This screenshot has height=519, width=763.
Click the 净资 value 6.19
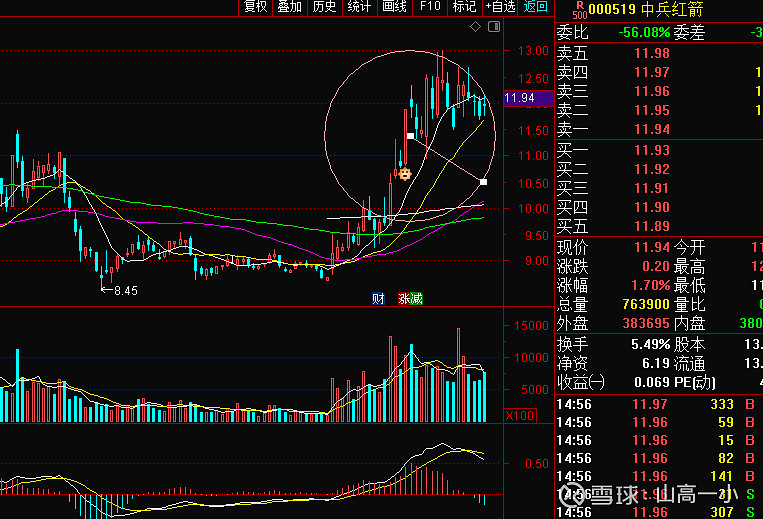click(656, 363)
